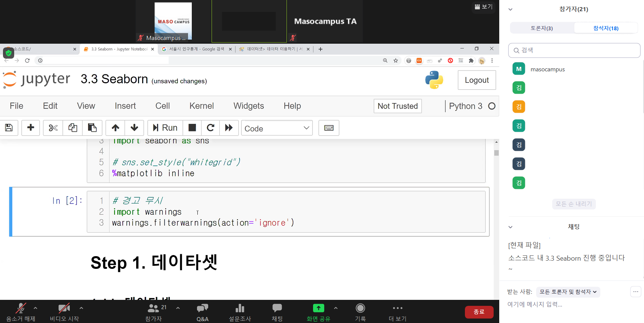
Task: Restart and run all cells icon
Action: pos(229,128)
